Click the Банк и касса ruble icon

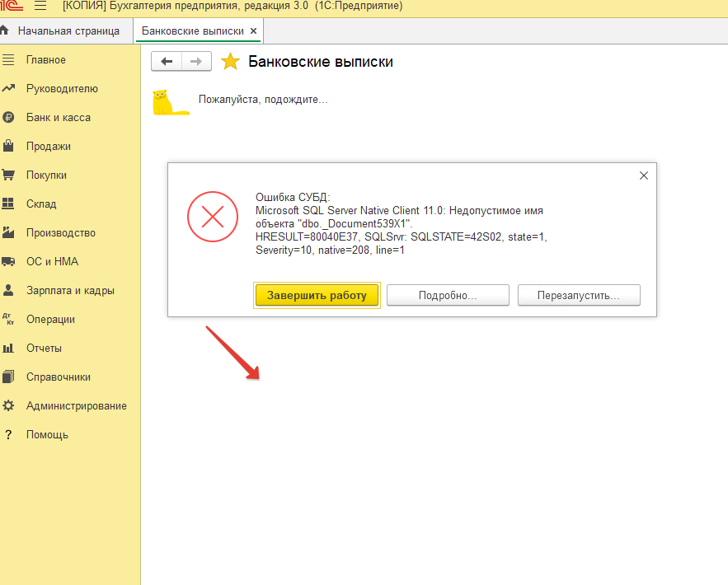(9, 118)
